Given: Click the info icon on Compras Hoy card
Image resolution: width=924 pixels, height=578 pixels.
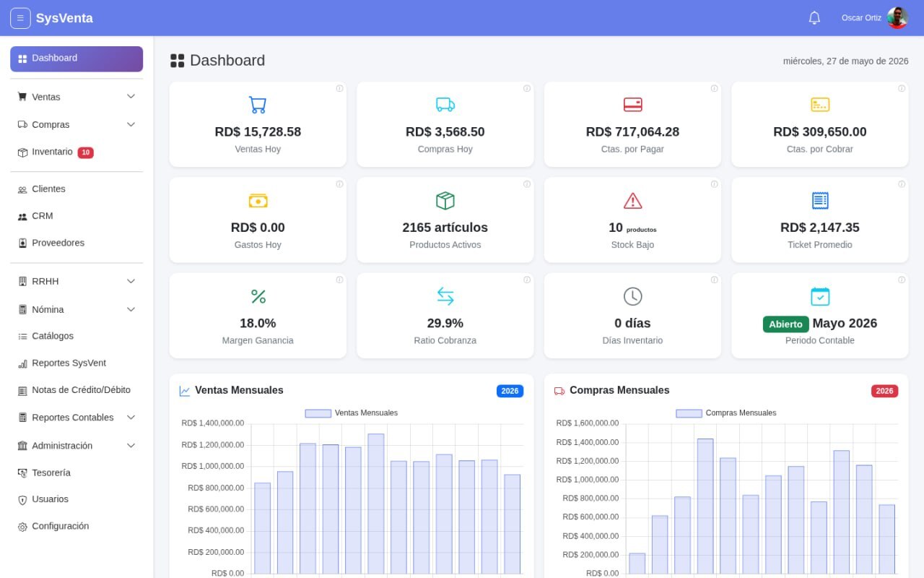Looking at the screenshot, I should coord(527,89).
